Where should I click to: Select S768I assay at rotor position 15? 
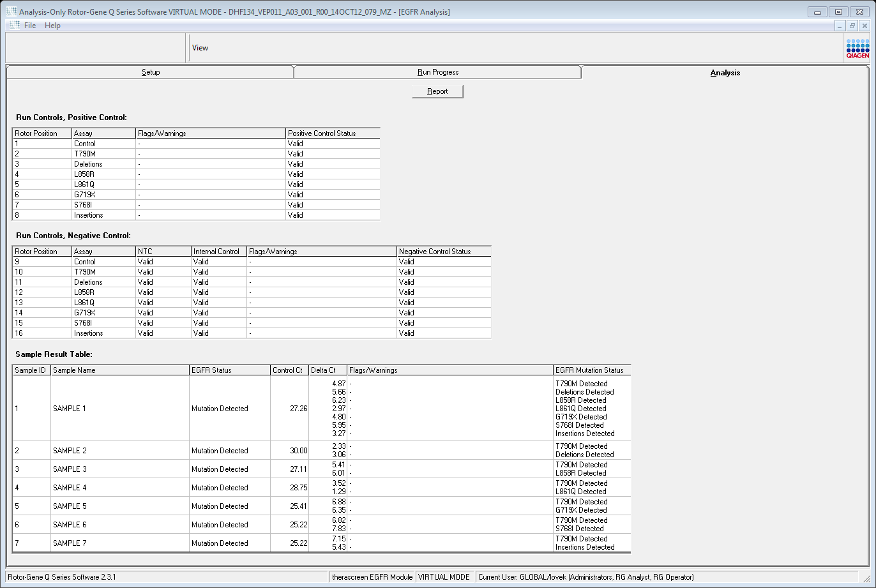(x=104, y=323)
